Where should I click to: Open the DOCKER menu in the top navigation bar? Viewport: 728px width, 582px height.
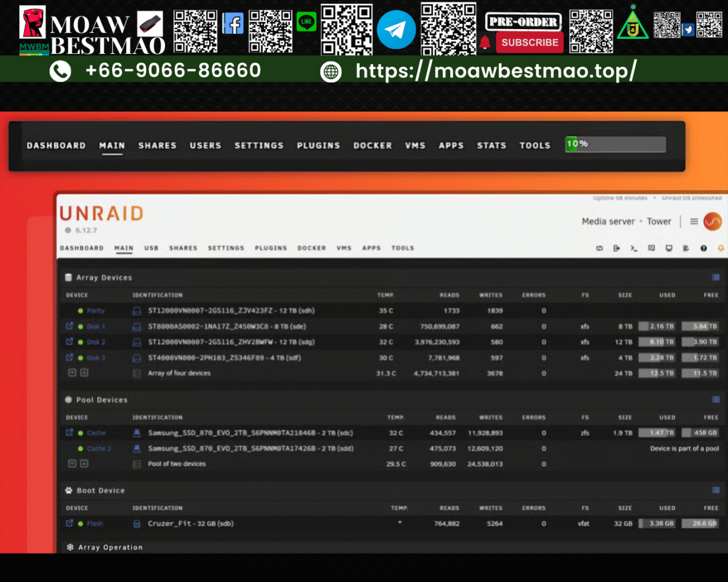[x=372, y=145]
